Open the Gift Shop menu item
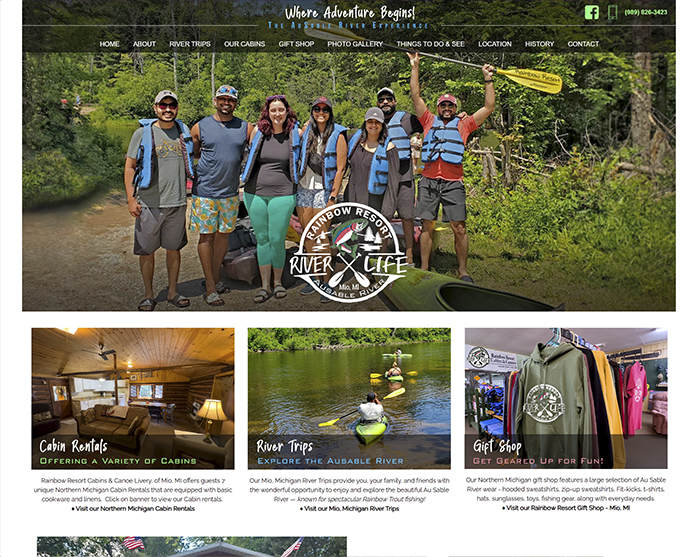The width and height of the screenshot is (700, 557). coord(296,44)
